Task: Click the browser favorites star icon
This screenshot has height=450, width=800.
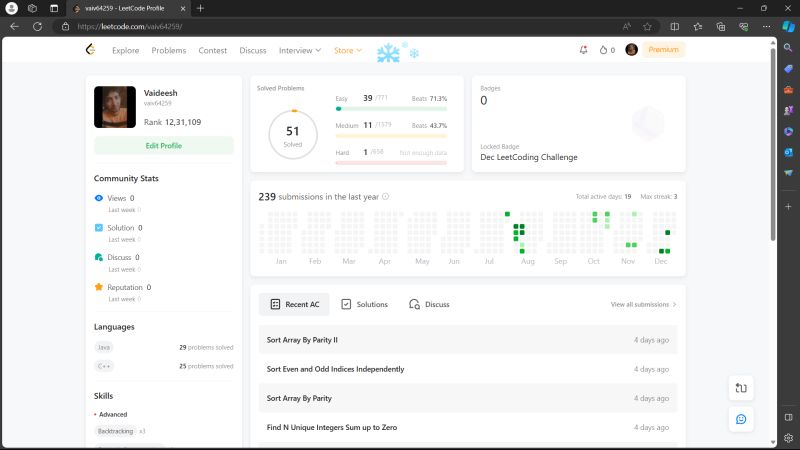Action: click(648, 26)
